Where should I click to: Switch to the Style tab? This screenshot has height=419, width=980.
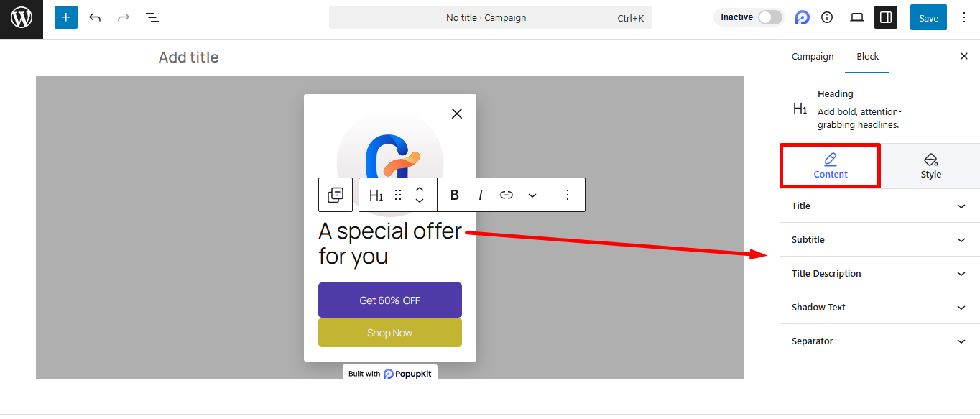pyautogui.click(x=930, y=166)
